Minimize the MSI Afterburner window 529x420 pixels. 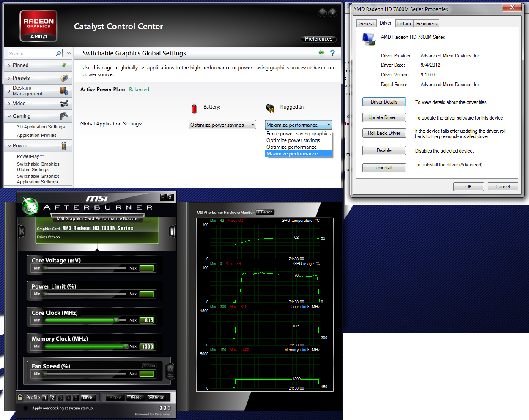[x=163, y=197]
